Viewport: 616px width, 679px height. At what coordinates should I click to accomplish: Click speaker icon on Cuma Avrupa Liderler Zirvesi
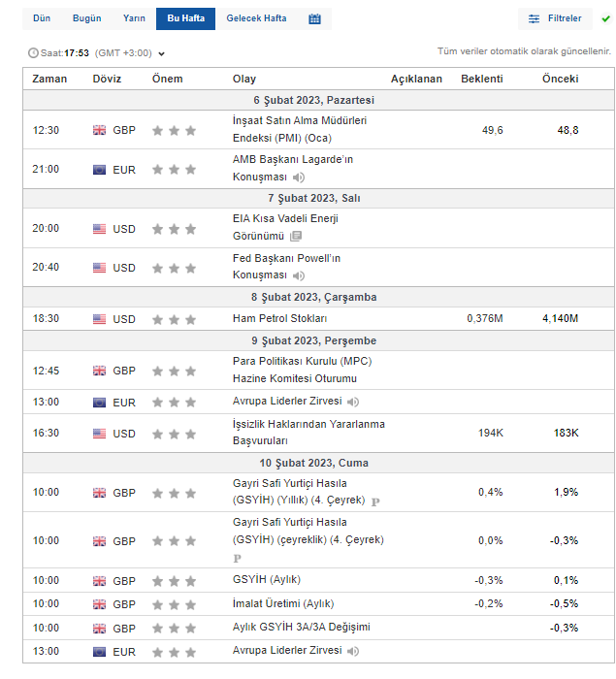point(353,651)
